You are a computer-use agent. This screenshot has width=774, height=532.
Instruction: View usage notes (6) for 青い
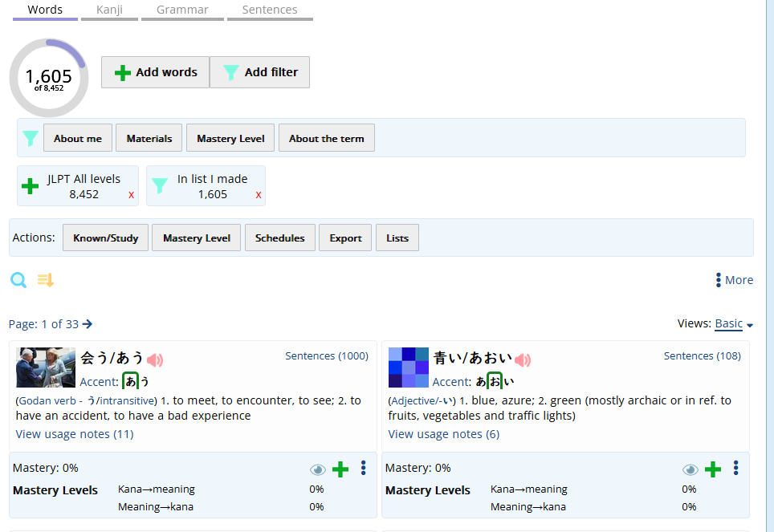444,434
